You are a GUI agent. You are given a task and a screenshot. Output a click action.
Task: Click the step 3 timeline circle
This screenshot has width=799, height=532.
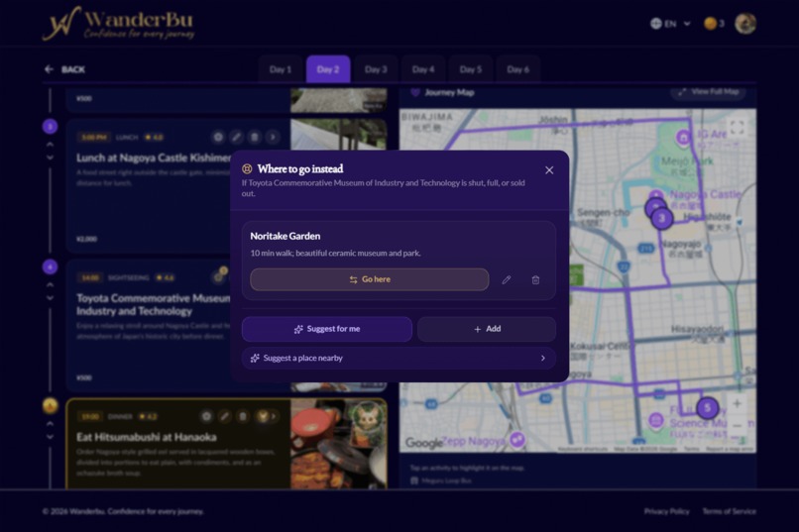(x=50, y=126)
